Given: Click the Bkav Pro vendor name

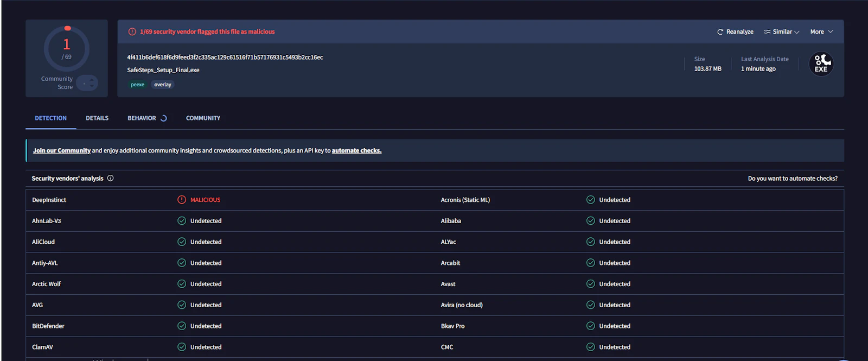Looking at the screenshot, I should [453, 326].
